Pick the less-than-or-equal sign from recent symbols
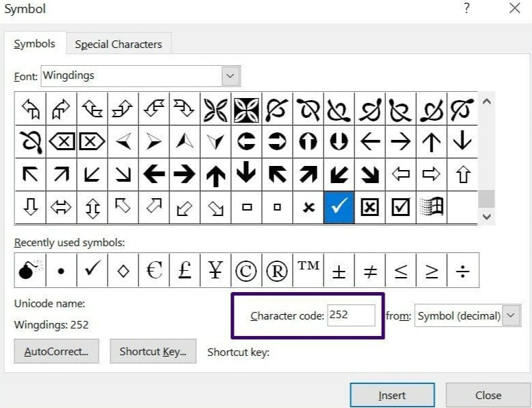The height and width of the screenshot is (408, 532). (400, 270)
